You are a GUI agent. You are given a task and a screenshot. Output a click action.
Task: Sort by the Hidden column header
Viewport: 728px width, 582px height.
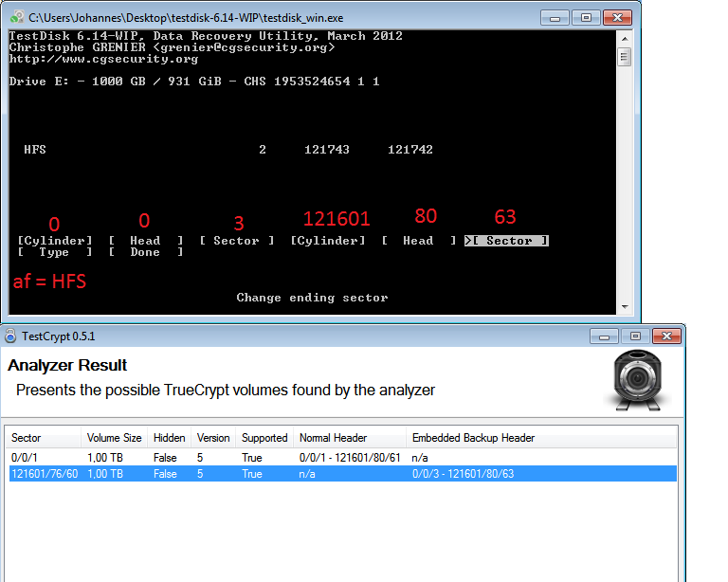click(x=169, y=438)
